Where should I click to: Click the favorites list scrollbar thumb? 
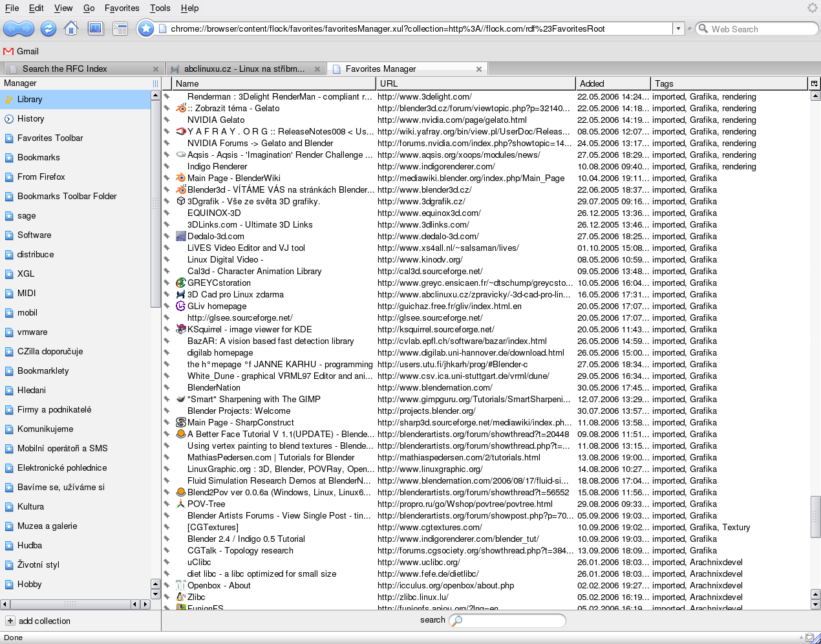pos(816,517)
